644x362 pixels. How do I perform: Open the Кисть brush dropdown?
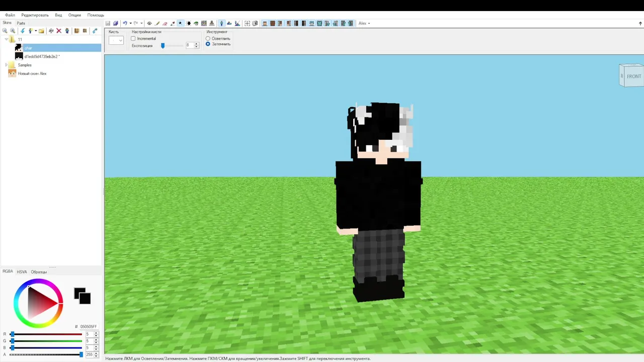[116, 40]
